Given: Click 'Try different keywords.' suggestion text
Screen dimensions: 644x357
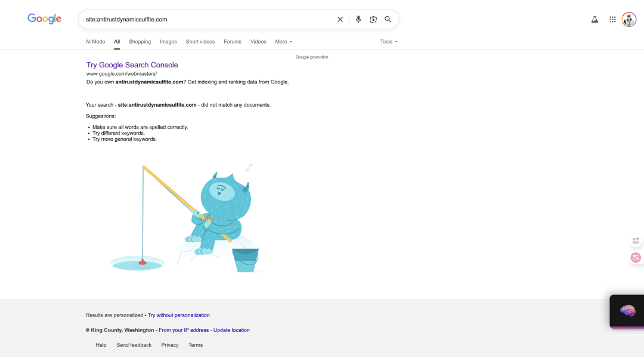Looking at the screenshot, I should (119, 133).
